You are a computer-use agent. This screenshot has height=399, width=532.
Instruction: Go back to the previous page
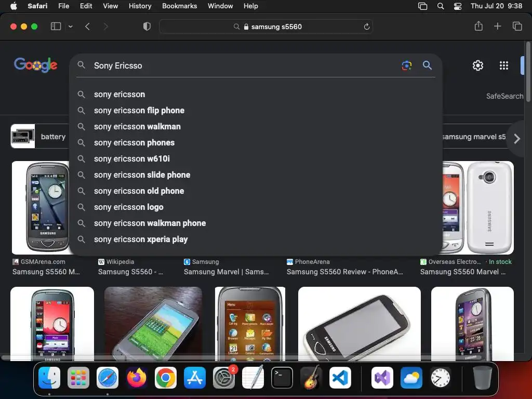tap(87, 26)
